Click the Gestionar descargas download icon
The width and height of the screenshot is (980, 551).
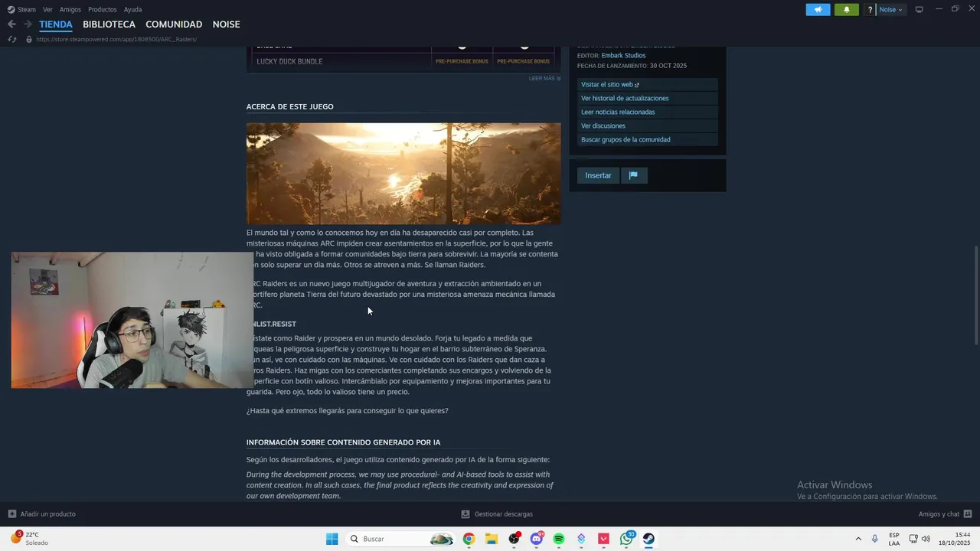click(465, 514)
